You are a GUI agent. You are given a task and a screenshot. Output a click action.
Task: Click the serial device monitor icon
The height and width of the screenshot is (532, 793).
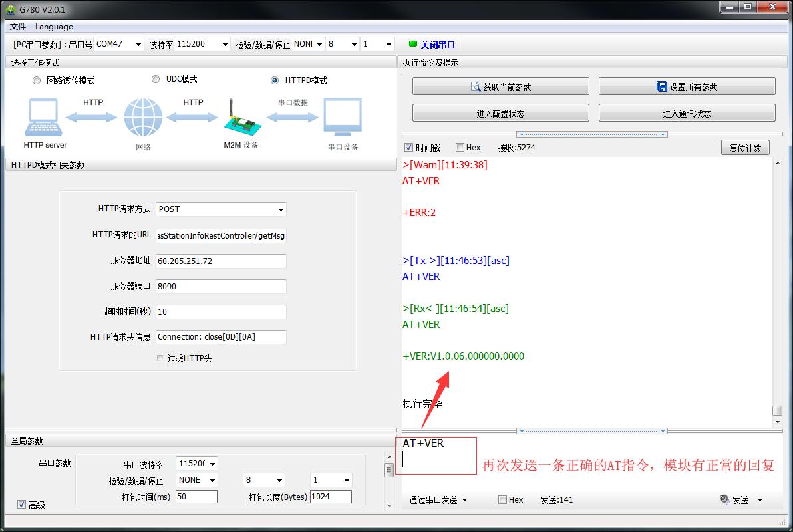[343, 118]
